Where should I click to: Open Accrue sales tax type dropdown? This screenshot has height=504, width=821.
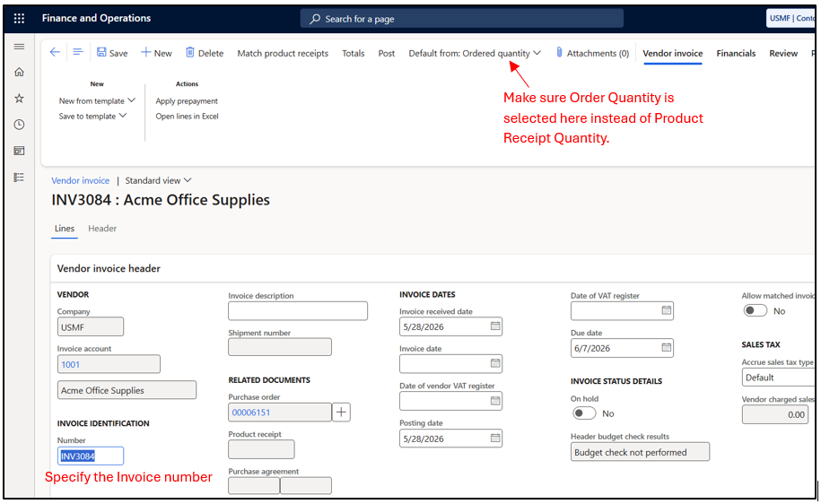(x=779, y=378)
